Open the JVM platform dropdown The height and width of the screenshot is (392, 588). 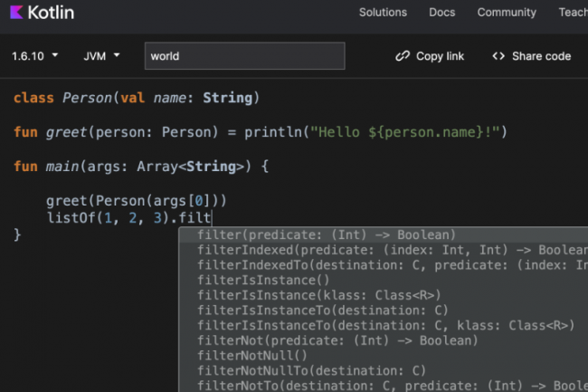click(101, 56)
